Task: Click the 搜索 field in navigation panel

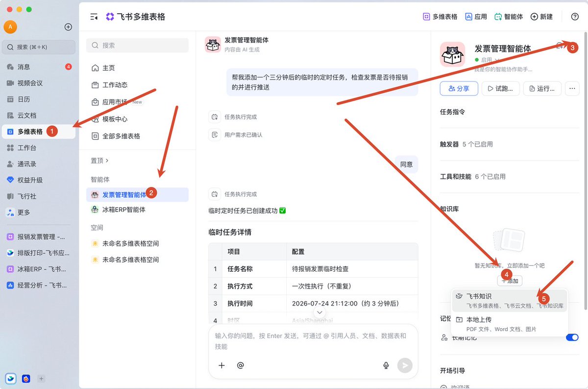Action: click(x=137, y=45)
